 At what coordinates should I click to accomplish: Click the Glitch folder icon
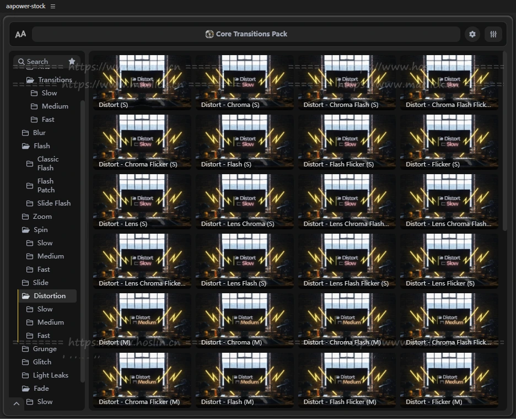pyautogui.click(x=25, y=362)
